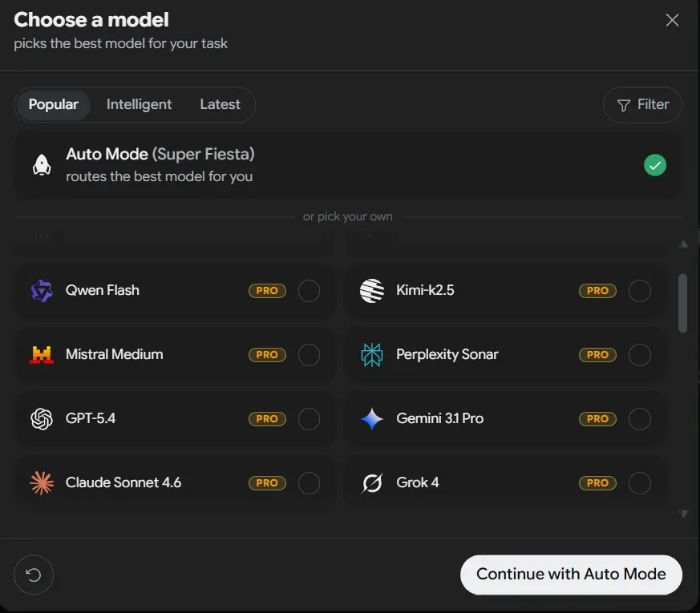Image resolution: width=700 pixels, height=613 pixels.
Task: Click the PRO badge on GPT-5.4
Action: 267,419
